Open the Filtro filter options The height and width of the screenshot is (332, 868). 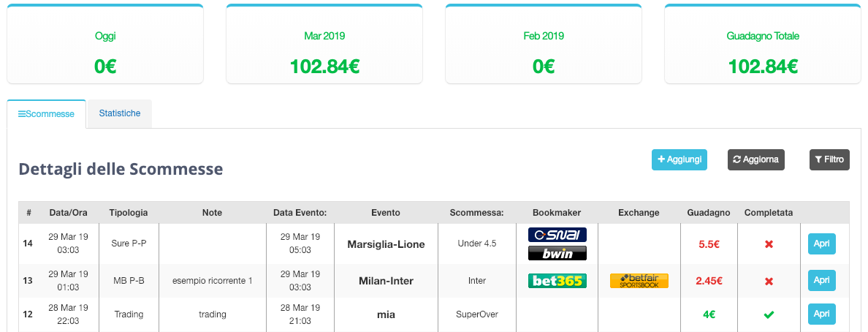[x=829, y=159]
